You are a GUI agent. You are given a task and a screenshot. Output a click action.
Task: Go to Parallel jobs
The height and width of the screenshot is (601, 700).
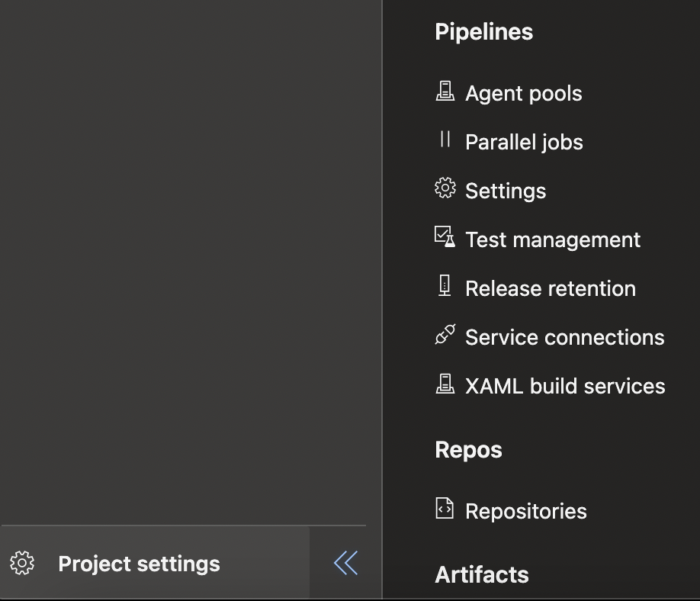point(524,143)
